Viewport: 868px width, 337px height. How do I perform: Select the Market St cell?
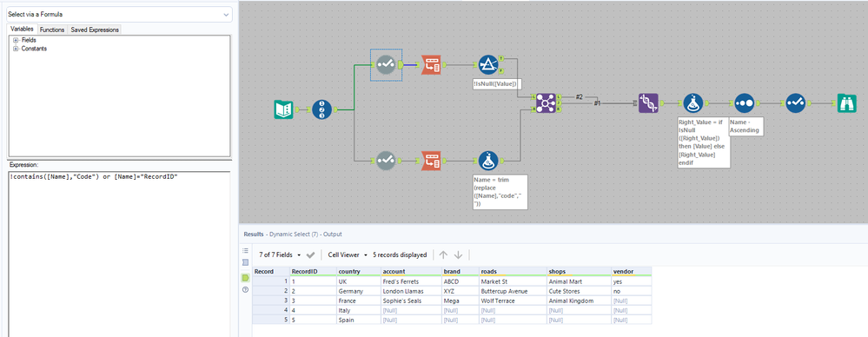point(513,281)
